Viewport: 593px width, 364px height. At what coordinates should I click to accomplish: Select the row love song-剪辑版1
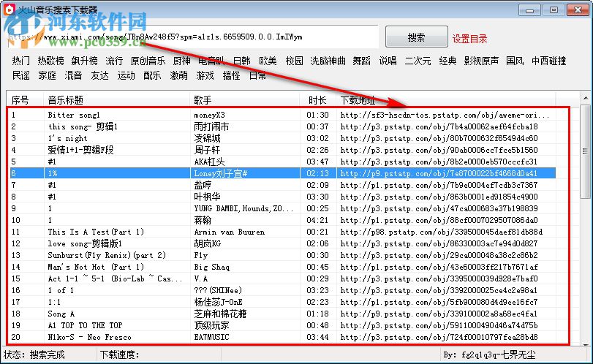[x=283, y=244]
